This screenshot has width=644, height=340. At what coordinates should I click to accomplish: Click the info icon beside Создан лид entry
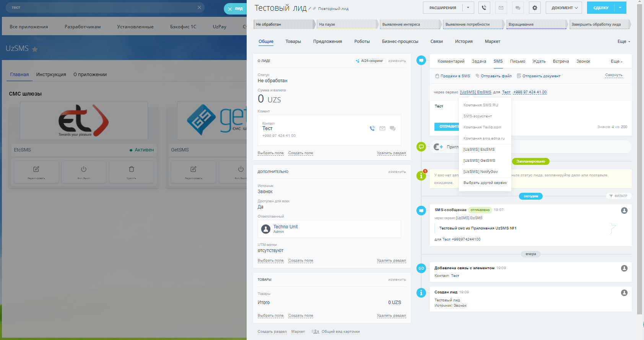click(421, 293)
